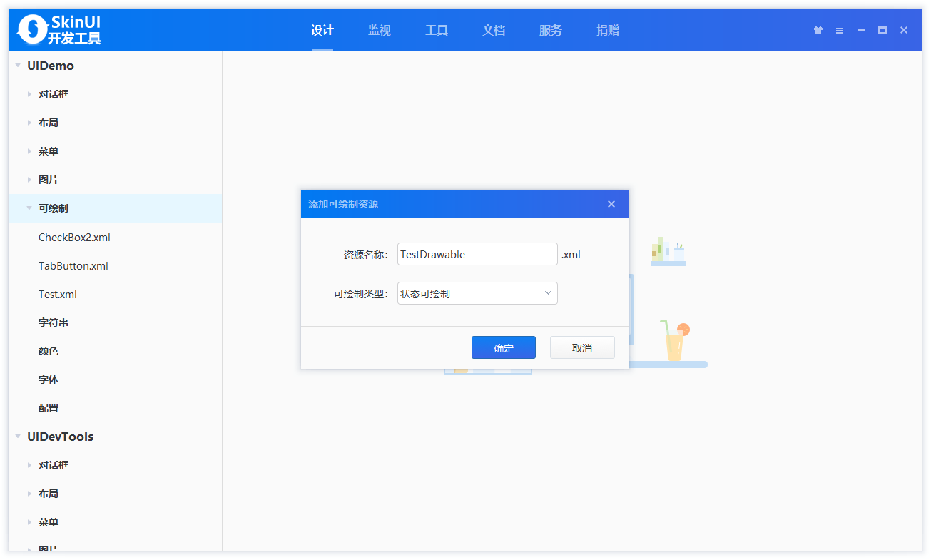The height and width of the screenshot is (560, 931).
Task: Go to the 服务 tab
Action: 551,30
